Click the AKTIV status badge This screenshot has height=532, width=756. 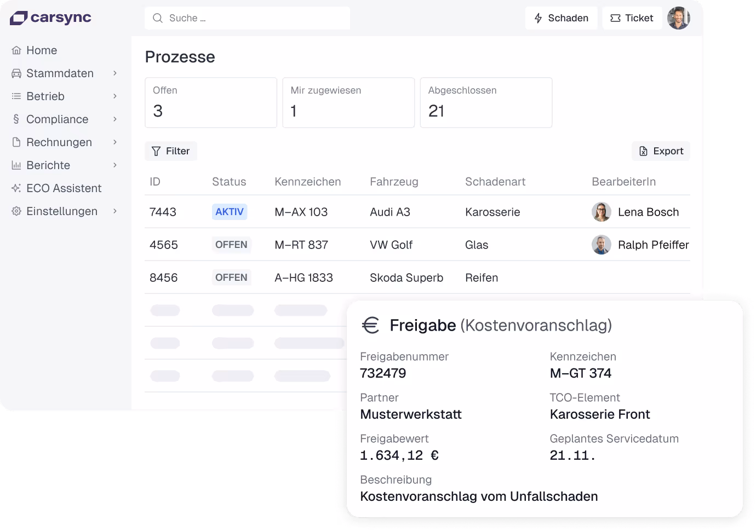230,212
